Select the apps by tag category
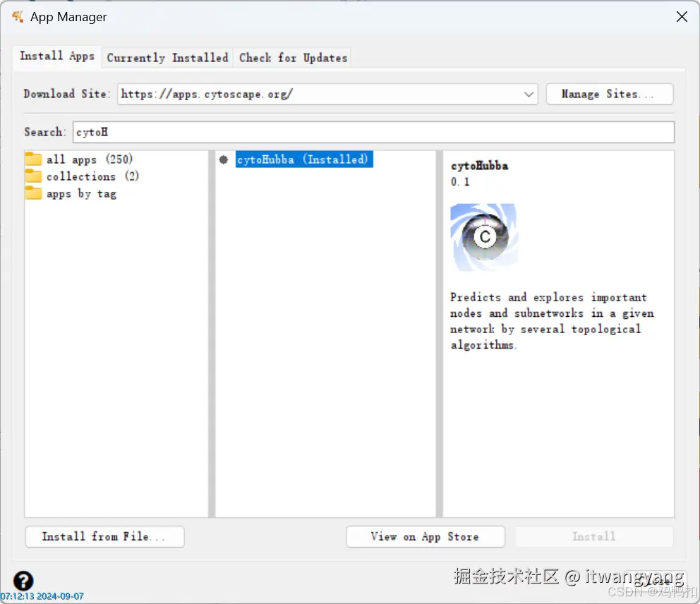Screen dimensions: 700x604 click(x=81, y=194)
